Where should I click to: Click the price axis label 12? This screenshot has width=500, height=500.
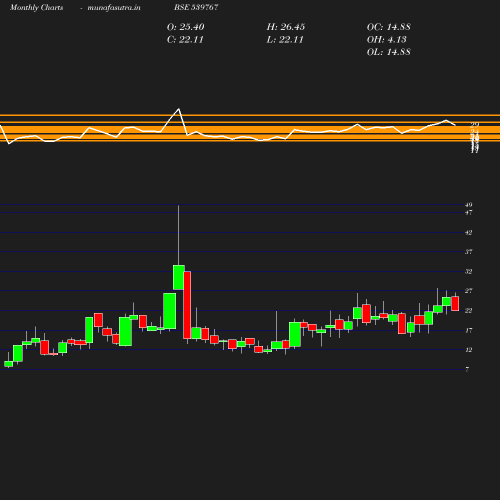click(469, 350)
